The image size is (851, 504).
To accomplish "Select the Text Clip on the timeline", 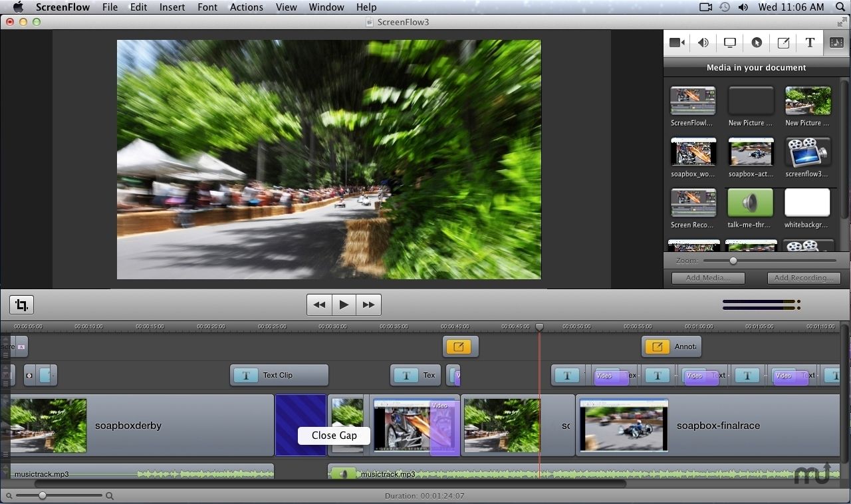I will point(279,375).
